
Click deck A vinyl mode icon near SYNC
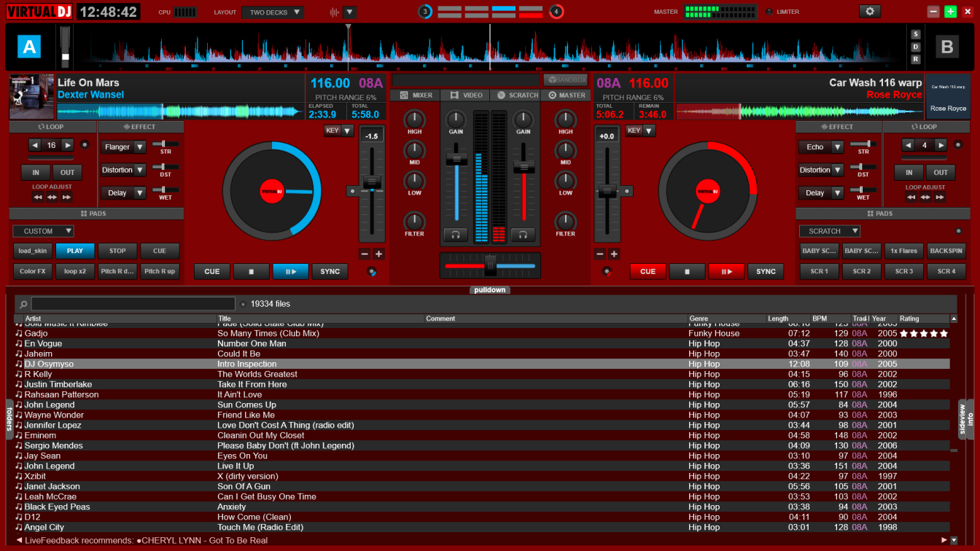pos(373,272)
